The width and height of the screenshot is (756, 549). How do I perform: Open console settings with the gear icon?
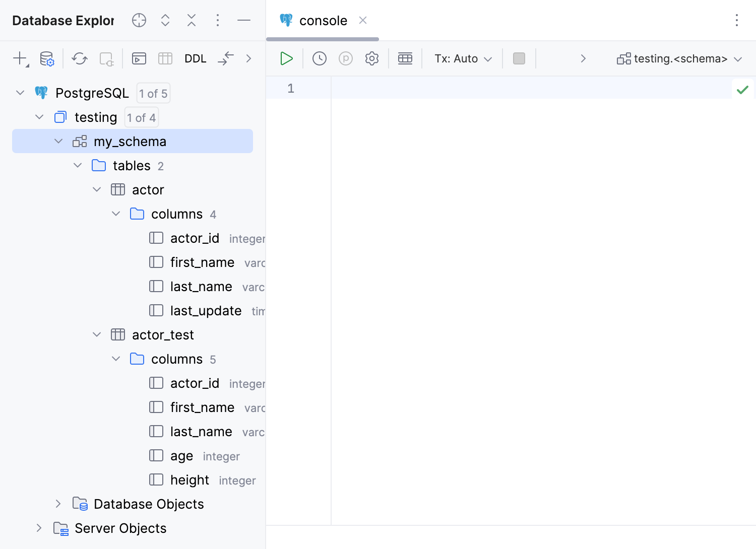(x=371, y=58)
